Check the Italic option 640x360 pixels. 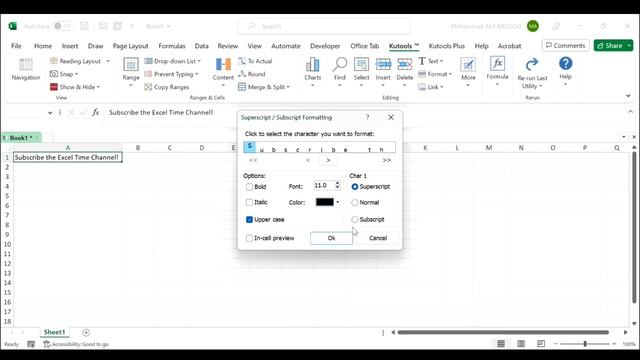[x=249, y=202]
